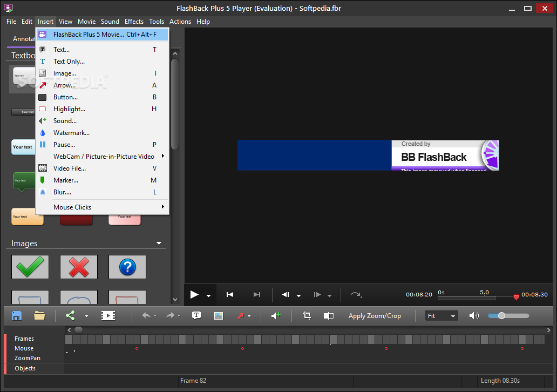Choose Highlight... from Insert menu
Viewport: 557px width, 392px height.
tap(103, 109)
